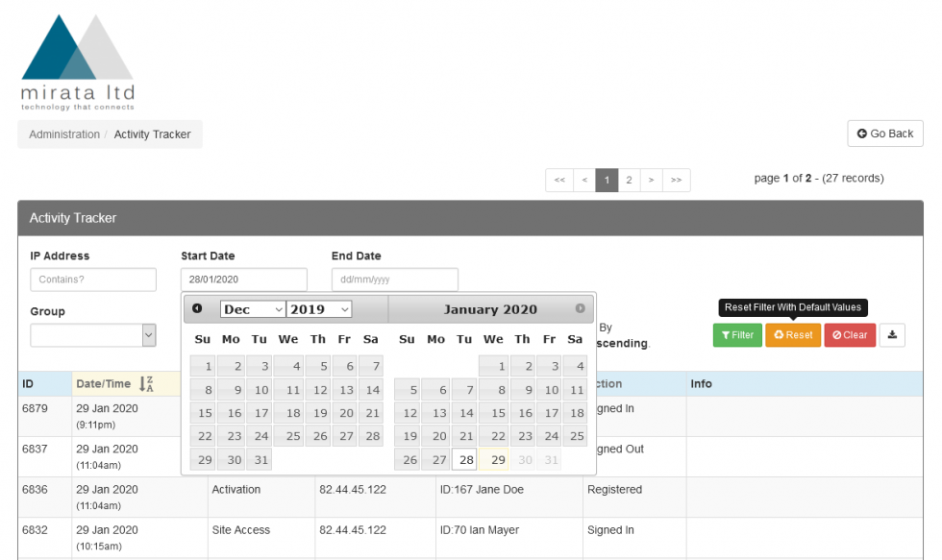Go to the next results page arrow
The image size is (942, 560).
click(652, 181)
